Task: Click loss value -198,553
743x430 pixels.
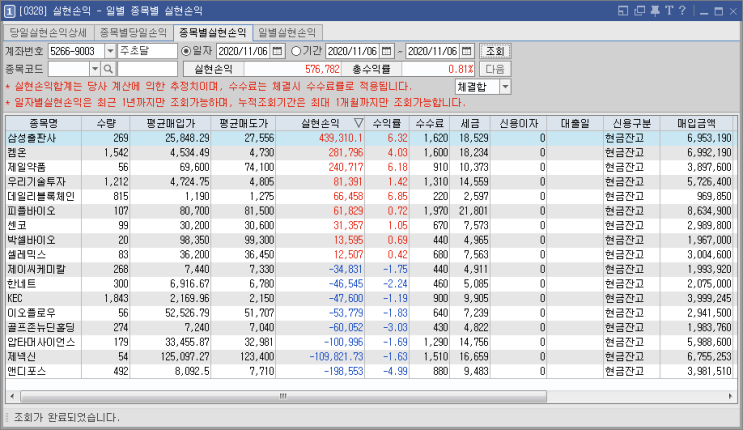Action: click(x=343, y=371)
